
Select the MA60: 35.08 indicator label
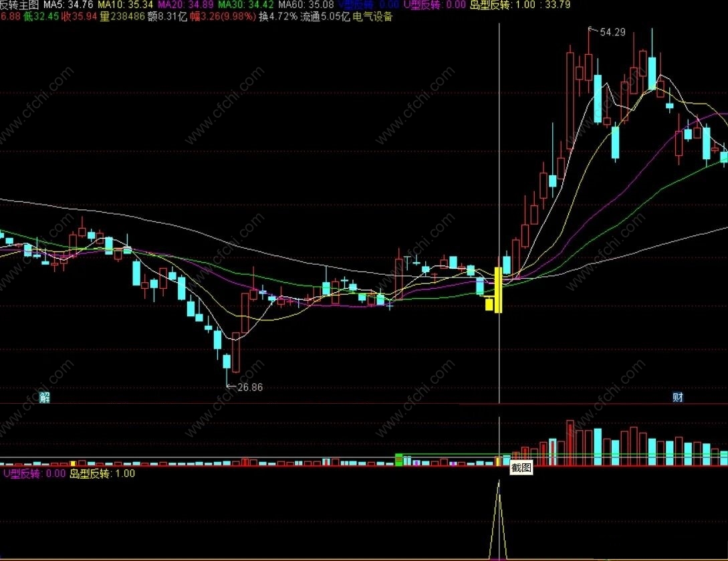point(306,5)
